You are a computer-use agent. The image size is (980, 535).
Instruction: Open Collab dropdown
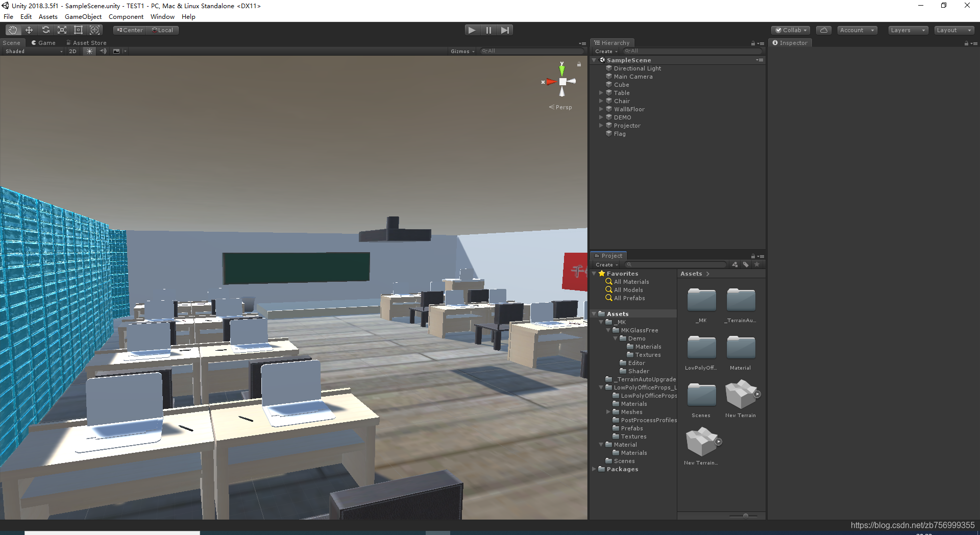pos(791,30)
